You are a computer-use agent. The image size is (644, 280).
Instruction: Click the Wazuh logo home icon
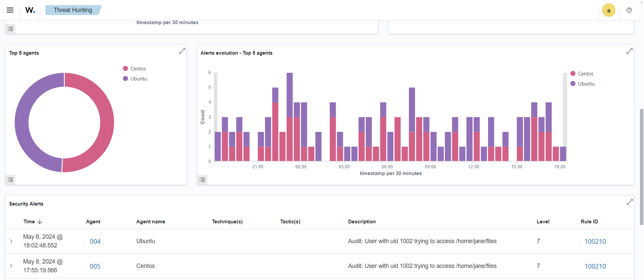(30, 10)
